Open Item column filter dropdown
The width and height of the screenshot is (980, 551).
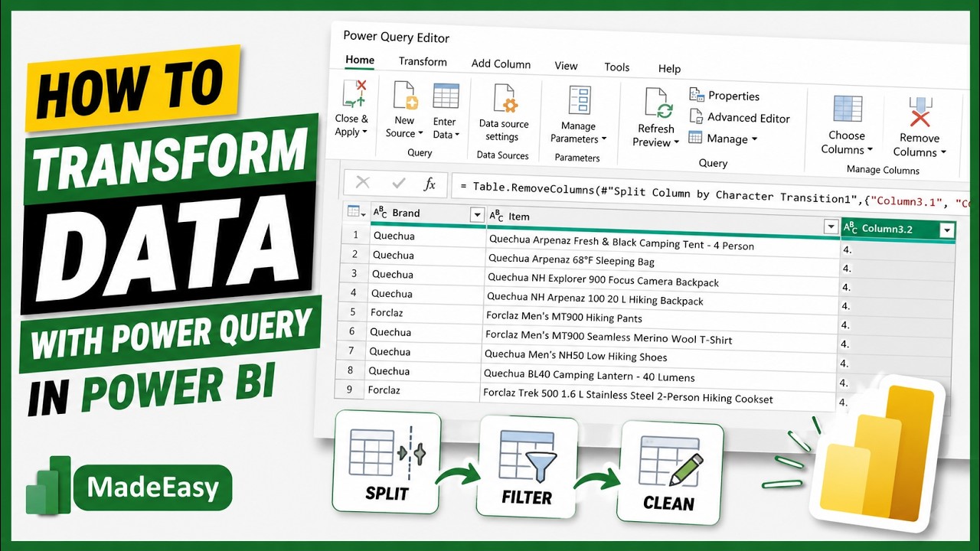pos(831,227)
